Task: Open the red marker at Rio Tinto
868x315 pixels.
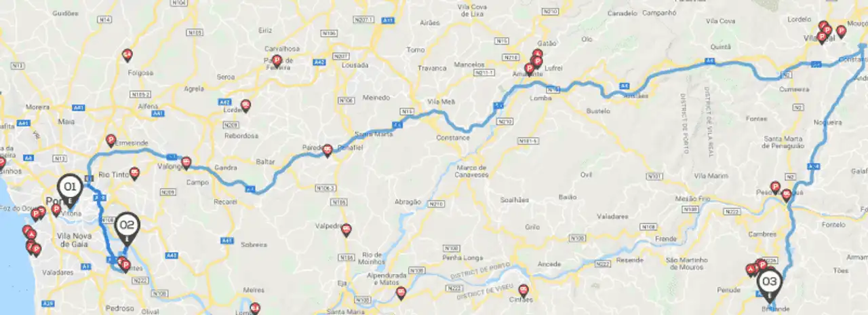Action: coord(134,174)
